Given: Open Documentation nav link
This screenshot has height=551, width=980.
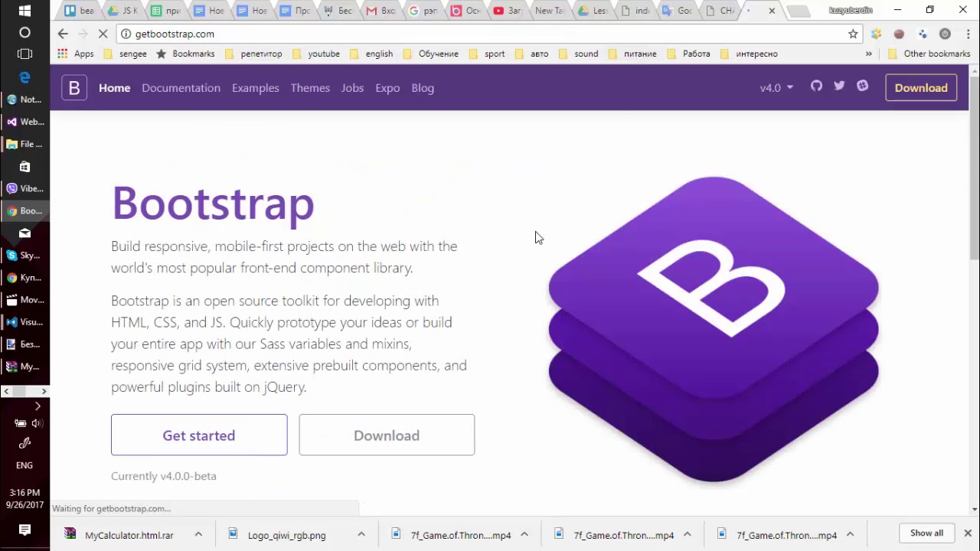Looking at the screenshot, I should click(x=181, y=88).
